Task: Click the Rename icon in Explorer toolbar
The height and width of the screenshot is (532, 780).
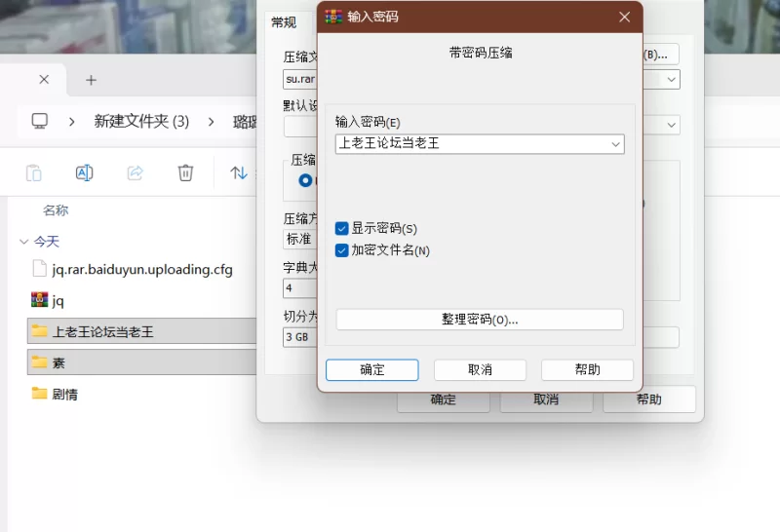Action: [x=85, y=173]
